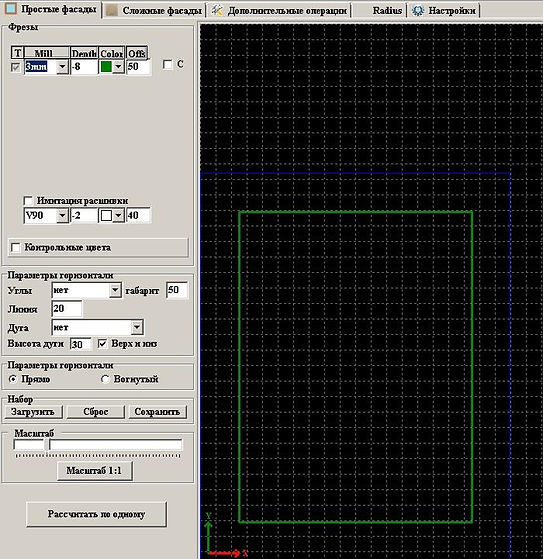Viewport: 543px width, 559px height.
Task: Click the Сложные фасады tab icon
Action: 112,10
